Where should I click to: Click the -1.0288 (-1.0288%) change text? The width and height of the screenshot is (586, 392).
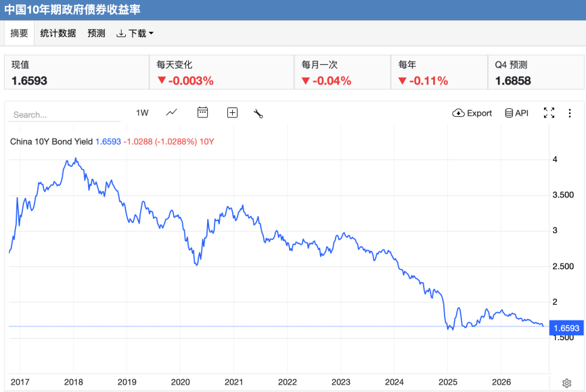pyautogui.click(x=160, y=142)
